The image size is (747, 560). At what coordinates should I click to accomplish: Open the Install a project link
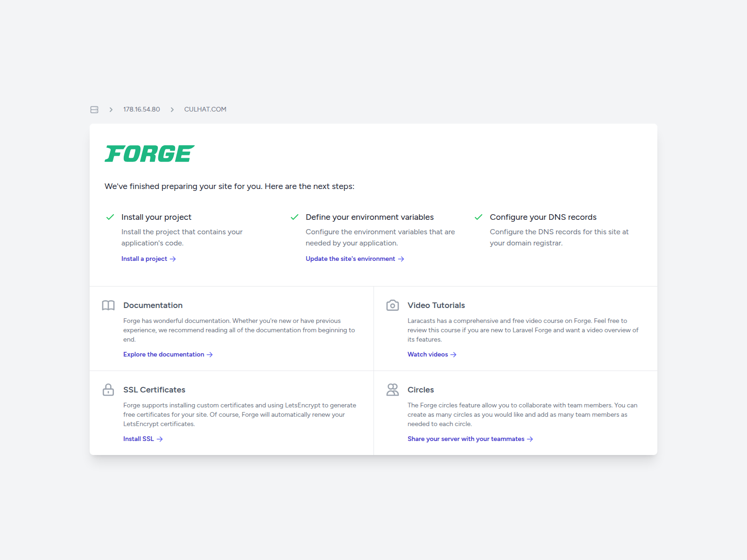148,259
